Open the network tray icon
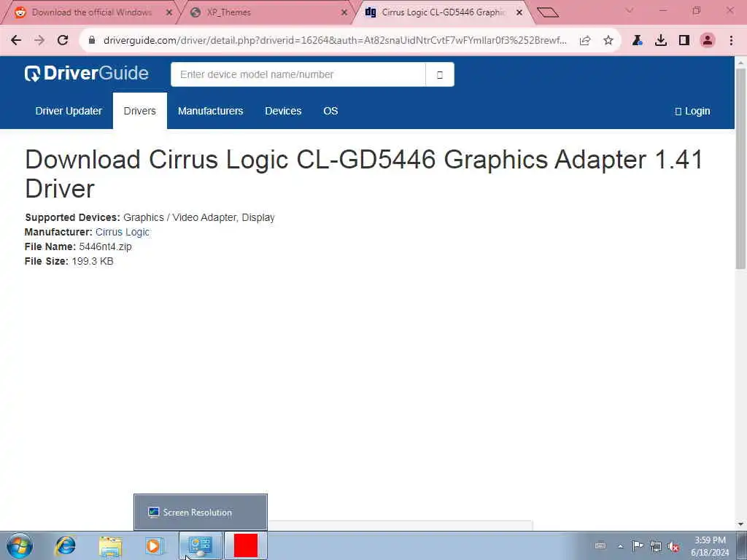This screenshot has width=747, height=560. click(656, 546)
